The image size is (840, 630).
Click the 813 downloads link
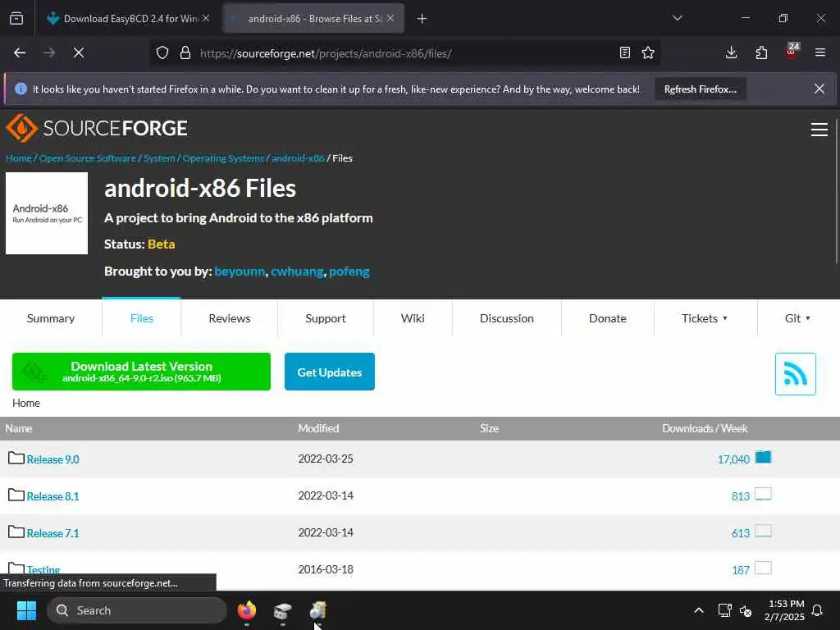[741, 496]
